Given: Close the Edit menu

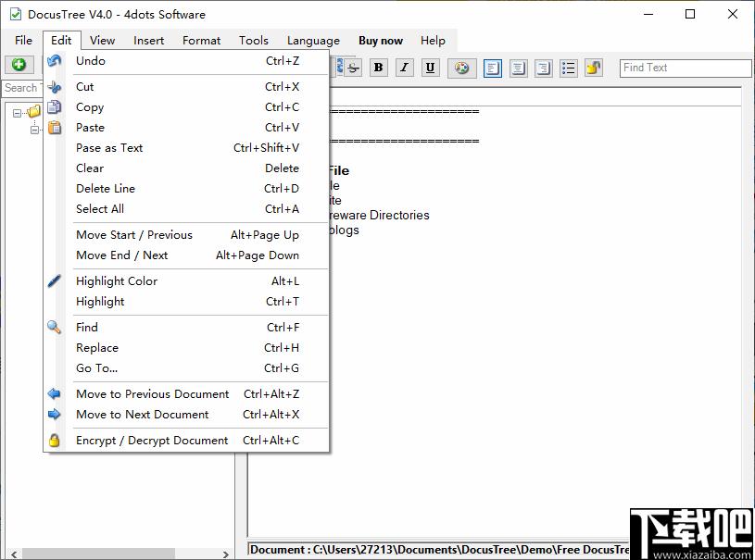Looking at the screenshot, I should [62, 41].
